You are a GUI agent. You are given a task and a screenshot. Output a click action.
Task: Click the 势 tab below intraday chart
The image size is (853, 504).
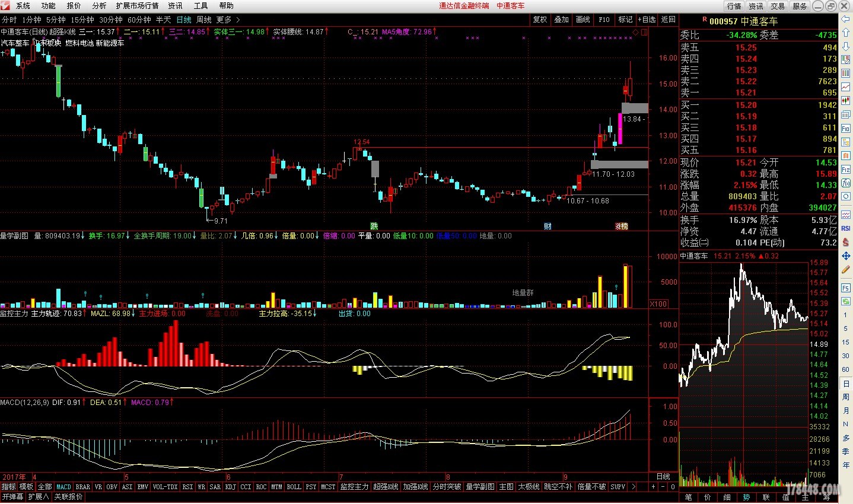pos(746,497)
